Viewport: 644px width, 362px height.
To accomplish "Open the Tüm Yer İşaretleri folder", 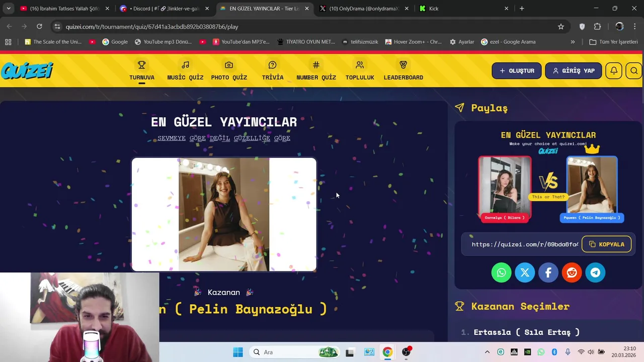I will click(x=613, y=42).
